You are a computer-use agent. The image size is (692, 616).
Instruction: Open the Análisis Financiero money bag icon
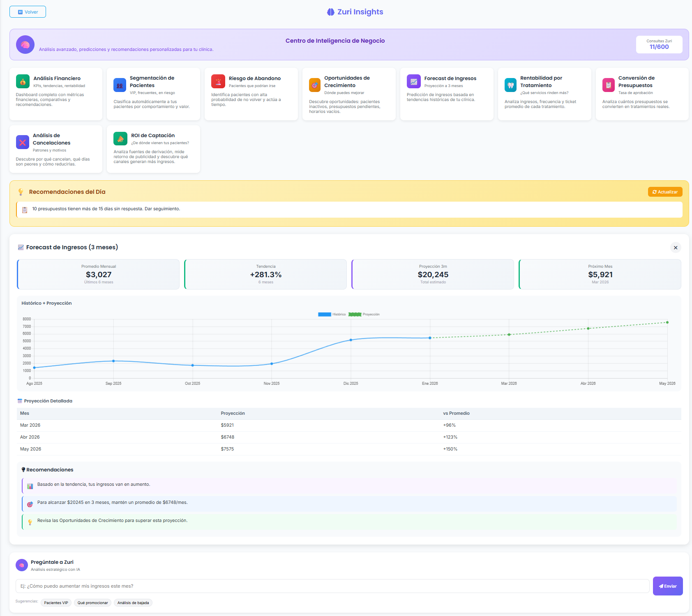(x=23, y=81)
